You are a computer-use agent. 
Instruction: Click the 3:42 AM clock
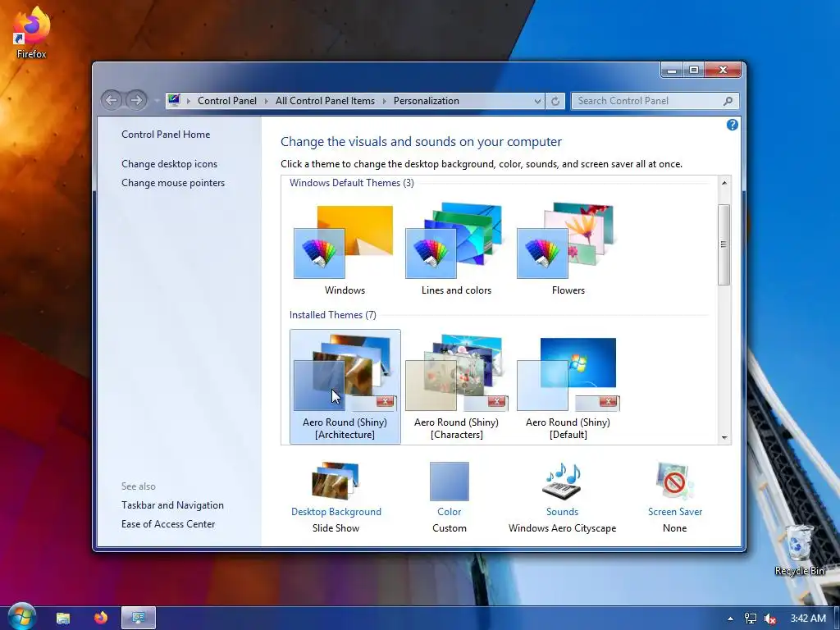click(x=808, y=619)
